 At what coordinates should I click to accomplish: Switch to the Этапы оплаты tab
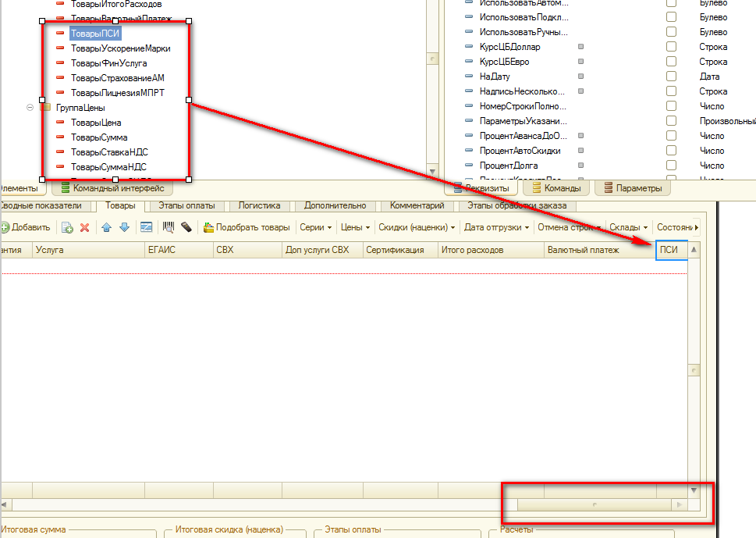coord(186,205)
